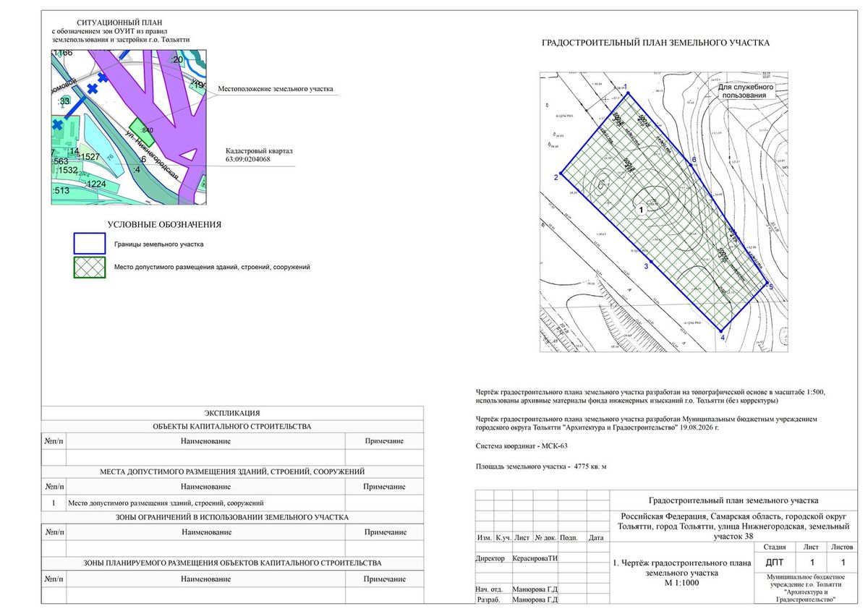Click the paragraph mentioning scale 1:500

(650, 396)
